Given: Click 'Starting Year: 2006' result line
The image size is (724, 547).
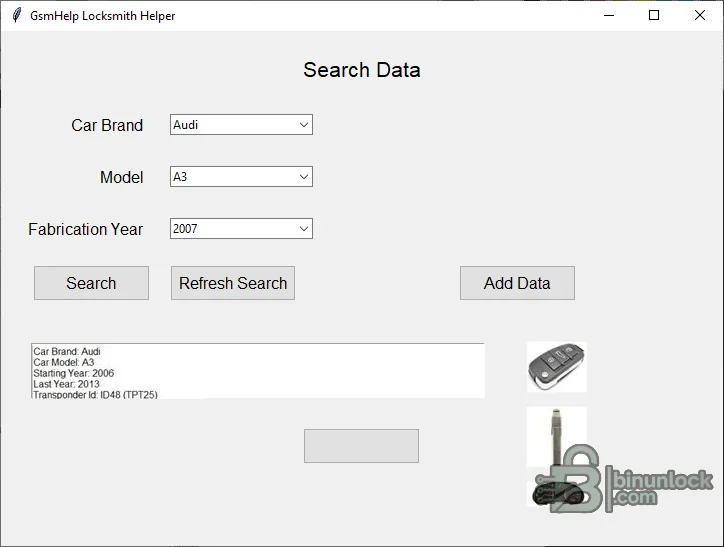Looking at the screenshot, I should pos(73,373).
